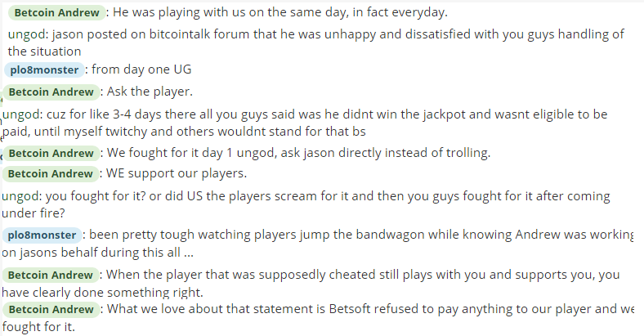Select Betcoin Andrew badge next to 'Ask the player.'

coord(51,92)
